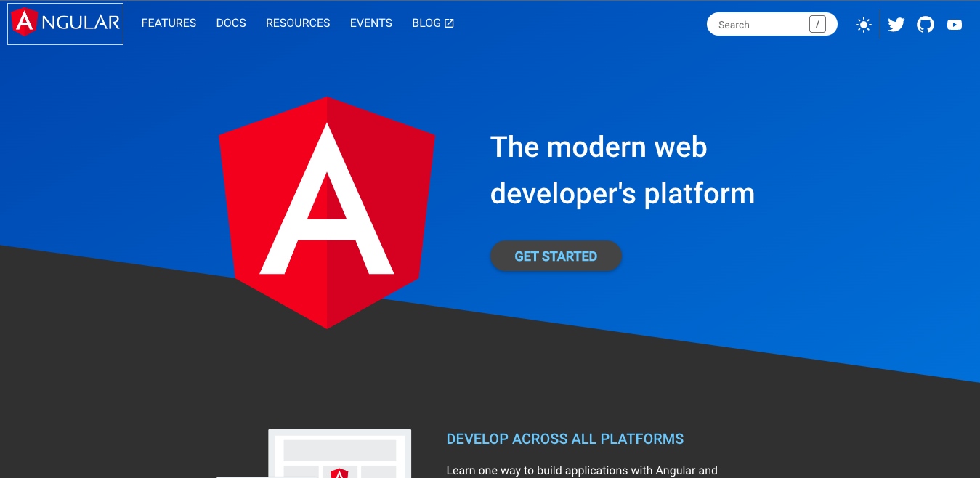Click the large red Angular shield logo
The width and height of the screenshot is (980, 478).
pos(327,212)
